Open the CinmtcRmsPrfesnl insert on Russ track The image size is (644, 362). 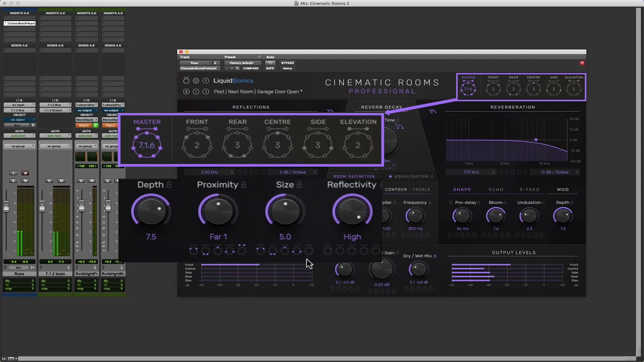coord(19,24)
